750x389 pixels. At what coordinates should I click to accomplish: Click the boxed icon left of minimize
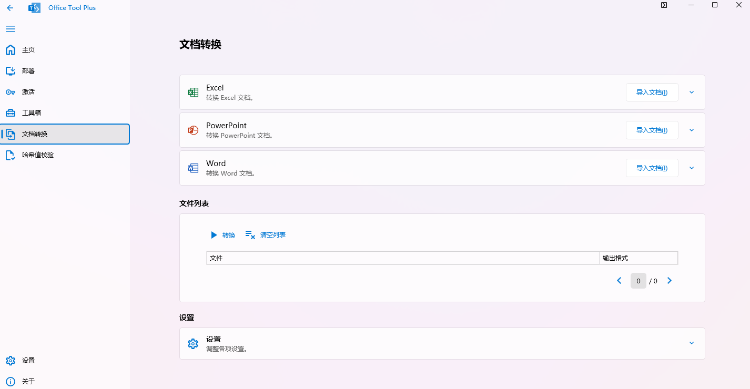point(664,5)
